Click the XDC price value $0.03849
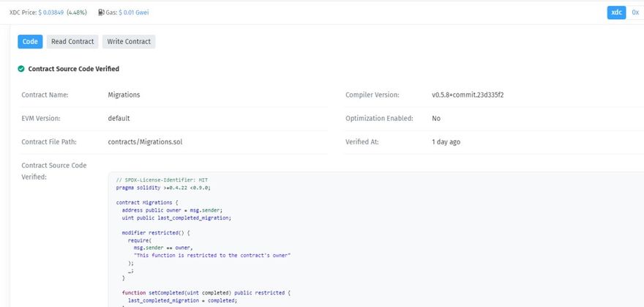The width and height of the screenshot is (644, 307). (x=50, y=12)
